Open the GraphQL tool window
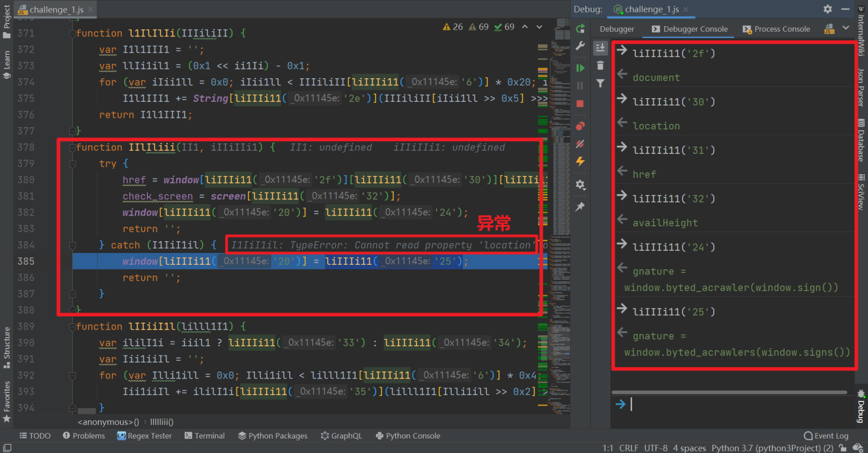 (x=341, y=436)
